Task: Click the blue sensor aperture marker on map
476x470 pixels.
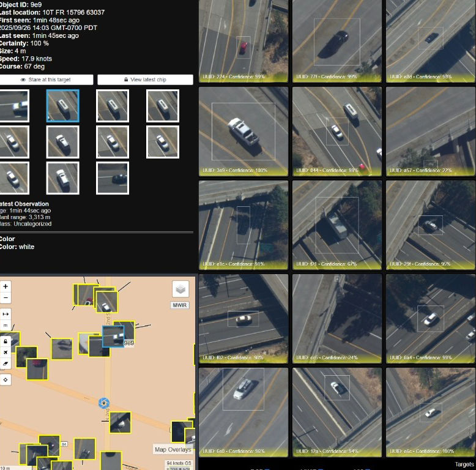Action: 104,403
